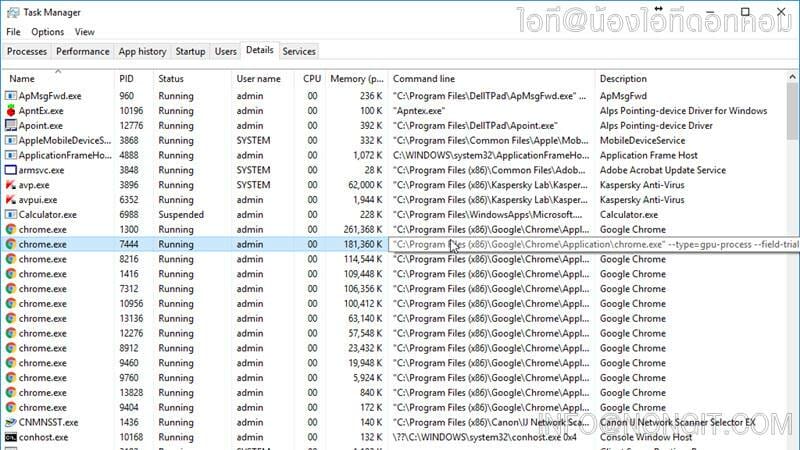800x450 pixels.
Task: Select the Suspended status of Calculator.exe
Action: [181, 215]
